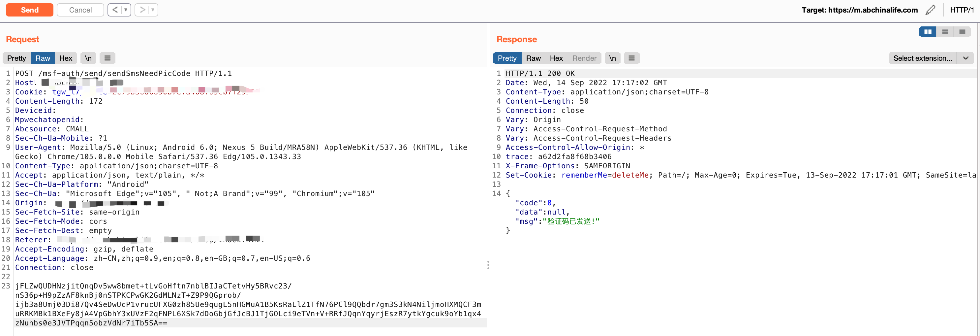Click the Deviceid header line
Image resolution: width=980 pixels, height=336 pixels.
35,111
